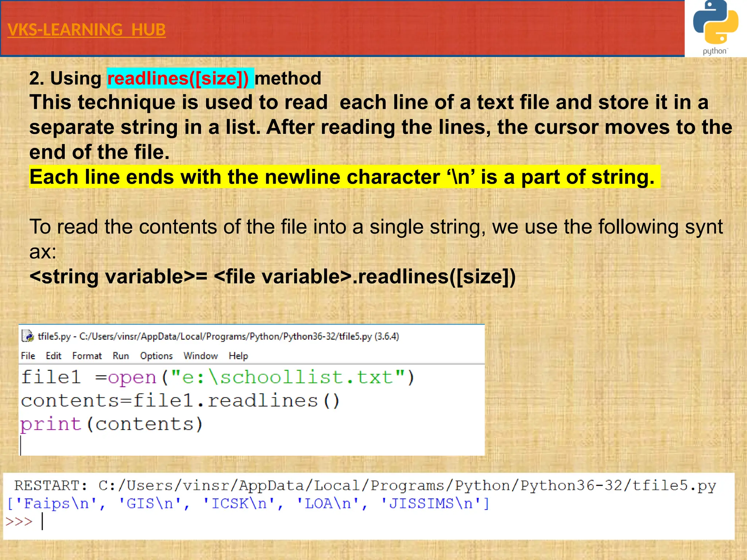Click the shell prompt '>>>'
Viewport: 747px width, 560px height.
point(19,522)
